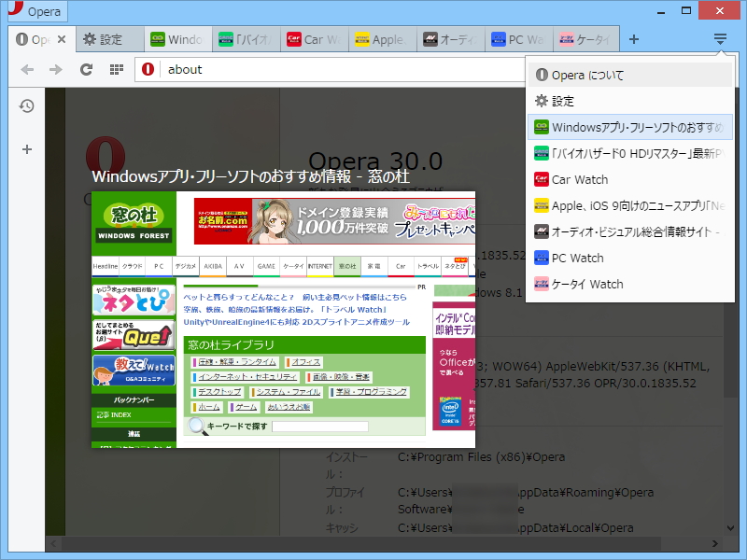The image size is (747, 560).
Task: Open the tab list menu icon
Action: tap(720, 39)
